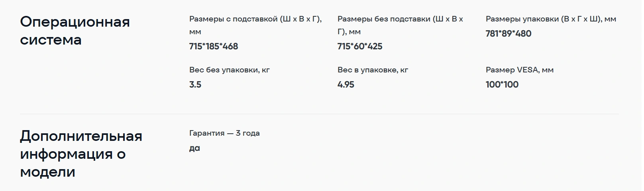Click the VESA value 100*100
This screenshot has width=644, height=191.
[502, 85]
